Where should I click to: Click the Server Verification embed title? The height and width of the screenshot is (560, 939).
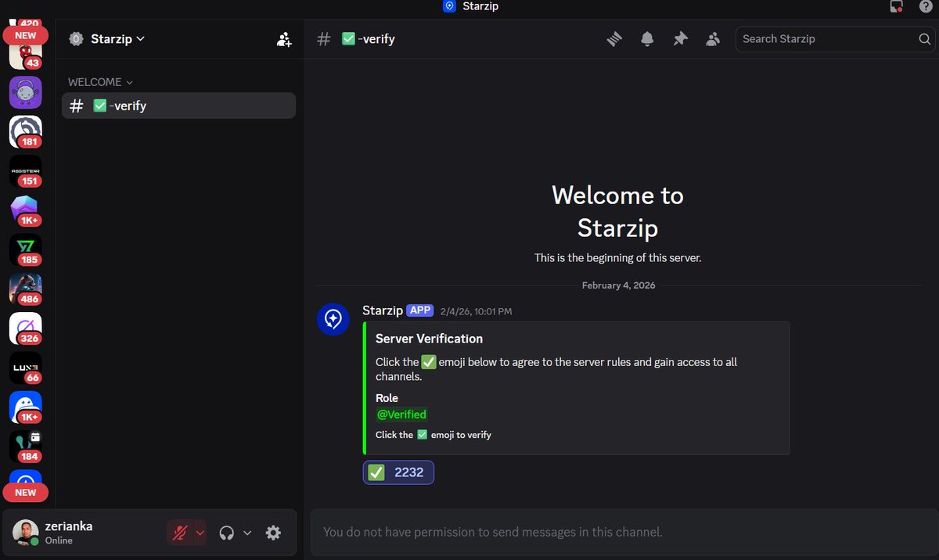pos(429,339)
